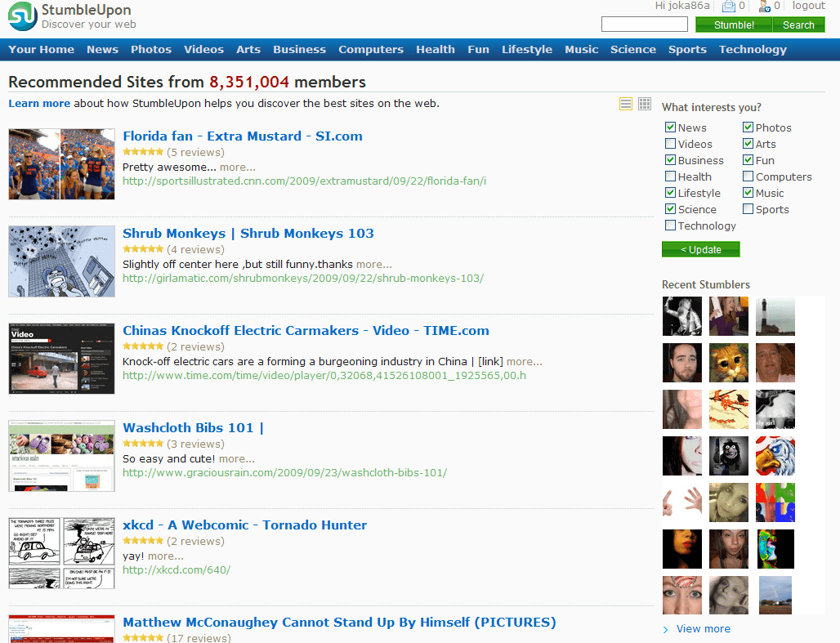Expand 'more...' on Chinas Knockoff review
Screen dimensions: 840x643
click(x=525, y=362)
